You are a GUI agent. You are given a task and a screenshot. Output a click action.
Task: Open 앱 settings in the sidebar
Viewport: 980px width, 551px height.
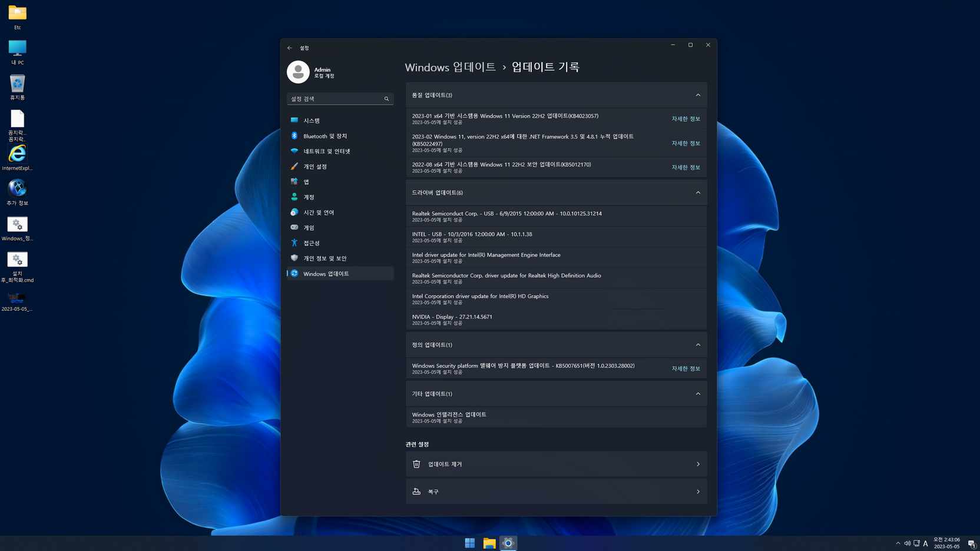click(340, 182)
